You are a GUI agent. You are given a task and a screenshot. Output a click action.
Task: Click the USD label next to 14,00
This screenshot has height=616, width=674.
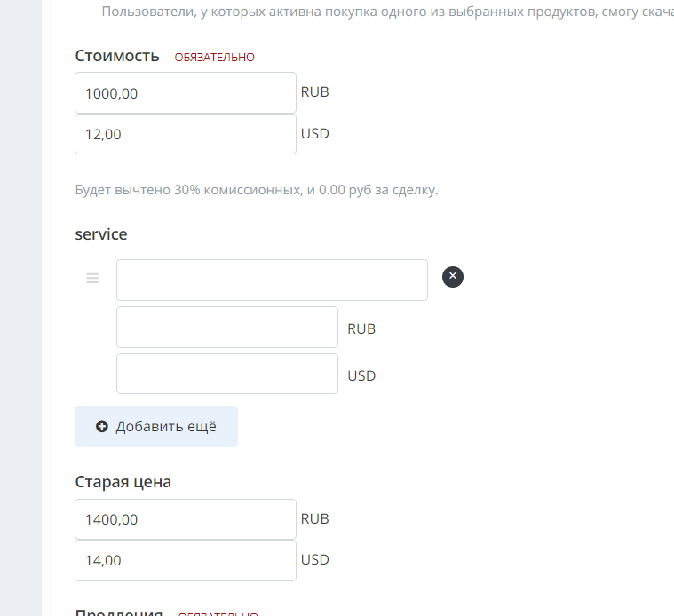[x=315, y=560]
